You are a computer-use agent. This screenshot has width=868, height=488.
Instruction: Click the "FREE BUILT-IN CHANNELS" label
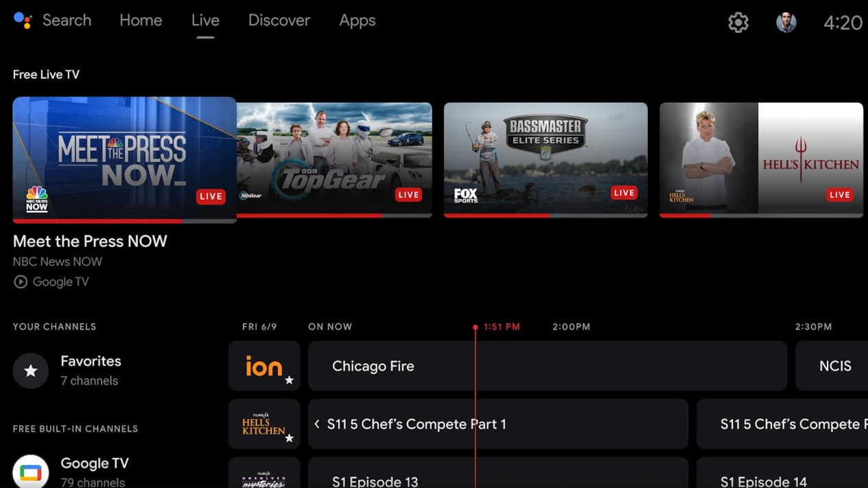(x=75, y=429)
